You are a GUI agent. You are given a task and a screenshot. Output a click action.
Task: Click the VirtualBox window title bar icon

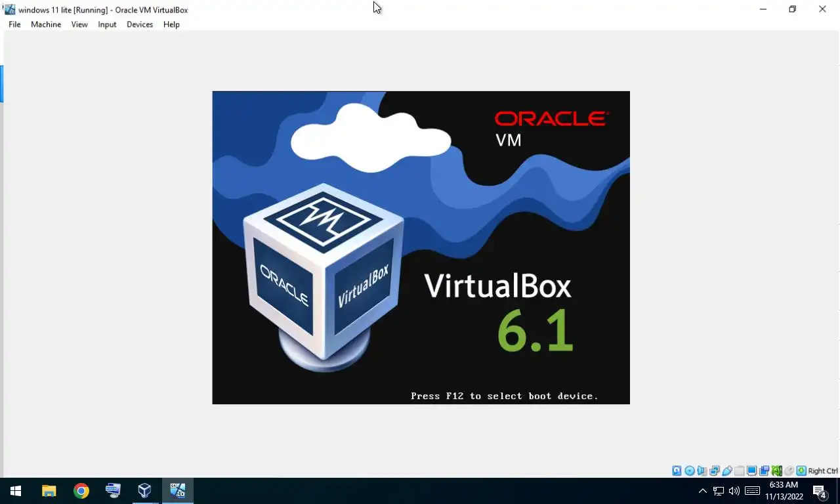[9, 9]
